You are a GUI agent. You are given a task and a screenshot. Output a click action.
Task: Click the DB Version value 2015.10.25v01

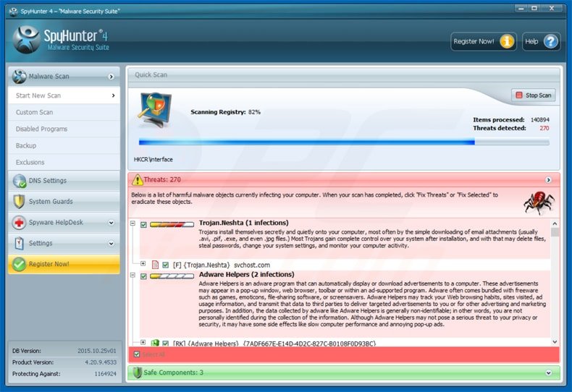pos(97,351)
